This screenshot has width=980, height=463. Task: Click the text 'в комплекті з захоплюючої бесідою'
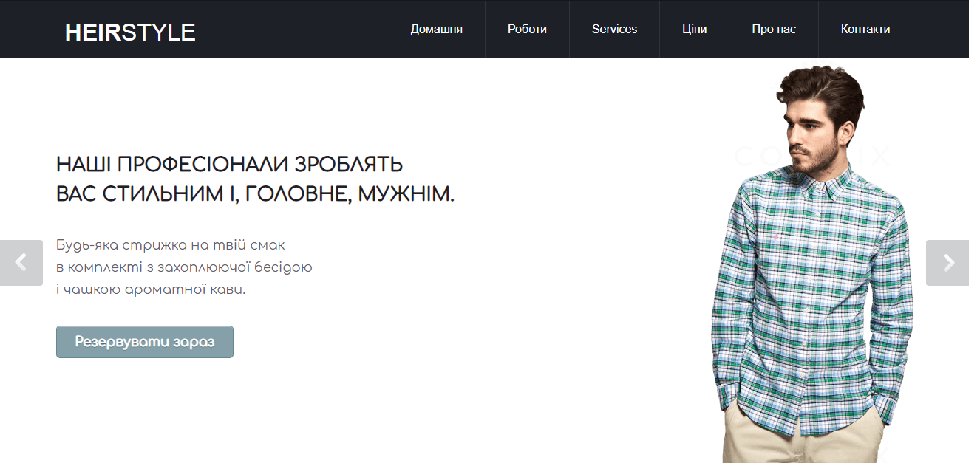click(x=184, y=267)
